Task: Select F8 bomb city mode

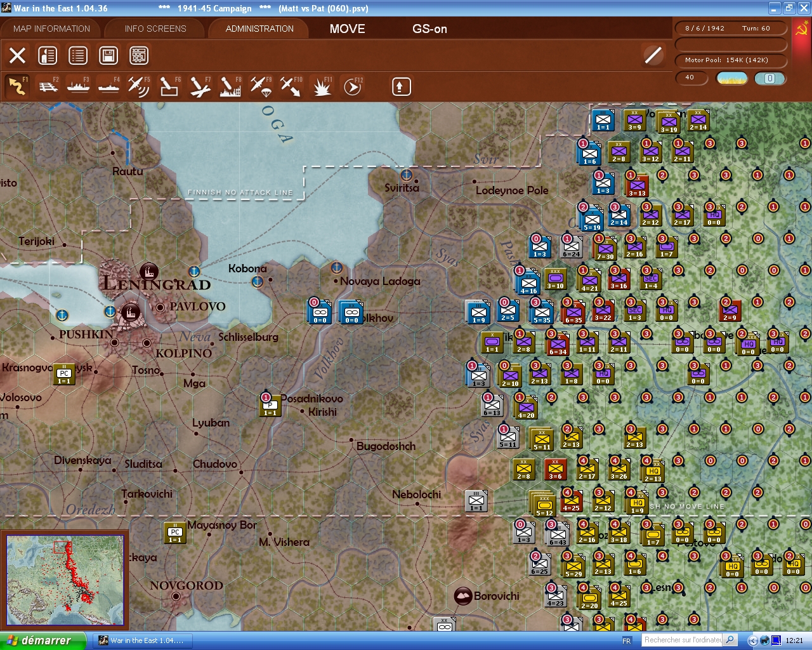Action: (x=230, y=86)
